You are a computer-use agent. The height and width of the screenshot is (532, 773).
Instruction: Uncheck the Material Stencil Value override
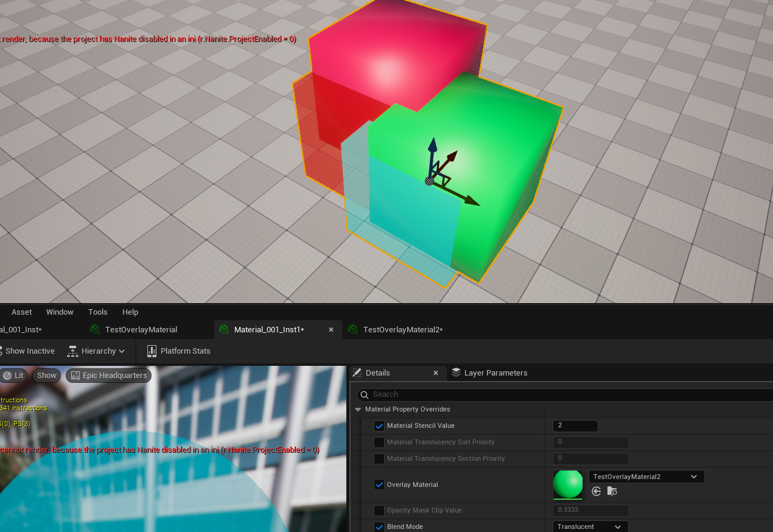click(x=379, y=426)
